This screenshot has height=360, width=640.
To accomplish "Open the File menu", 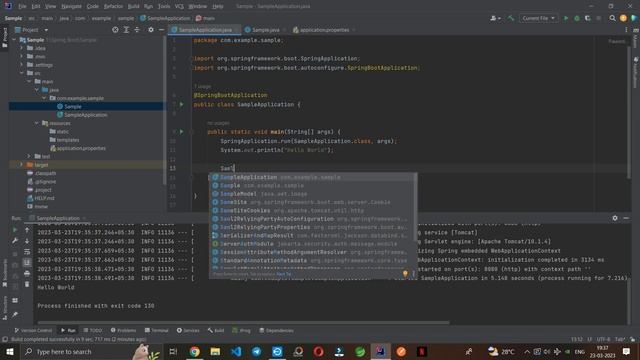I will point(22,6).
